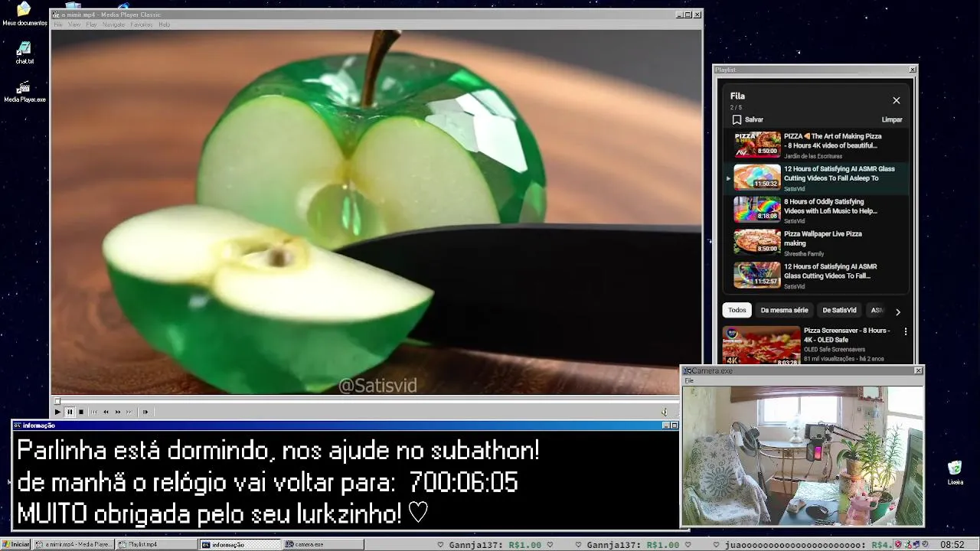
Task: Open options for Pizza Screensaver video
Action: click(906, 331)
